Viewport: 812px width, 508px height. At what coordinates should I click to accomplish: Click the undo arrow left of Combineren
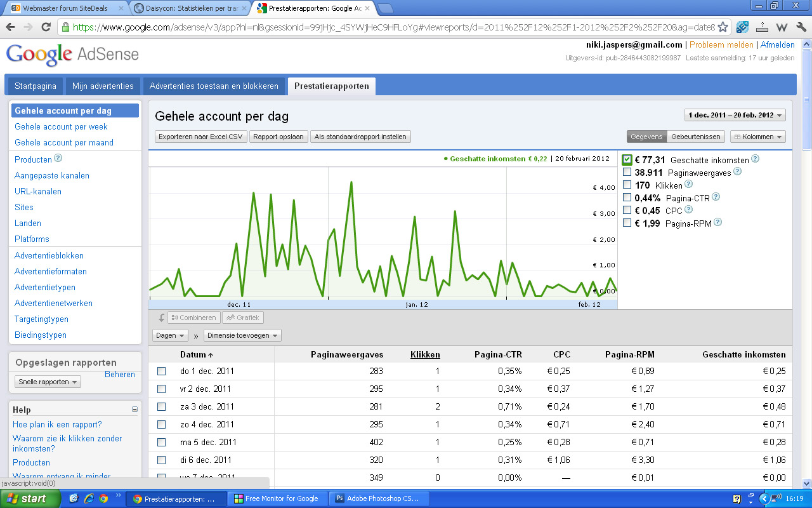click(161, 317)
